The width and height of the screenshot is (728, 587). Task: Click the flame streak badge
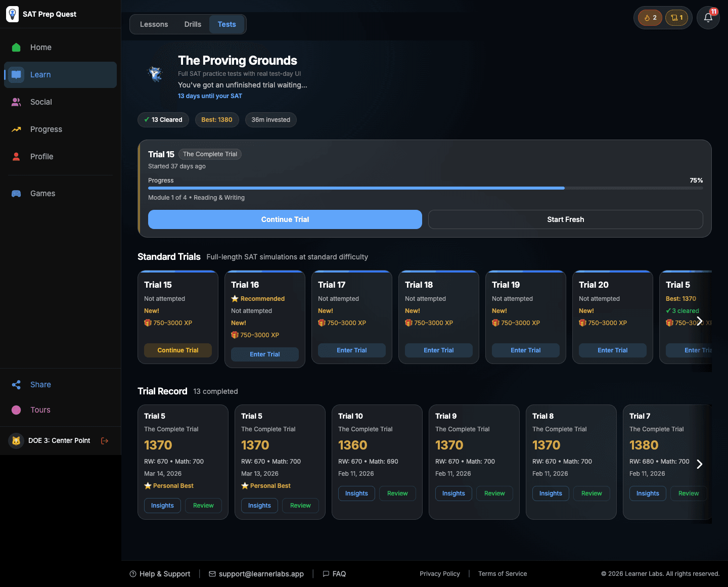coord(649,17)
